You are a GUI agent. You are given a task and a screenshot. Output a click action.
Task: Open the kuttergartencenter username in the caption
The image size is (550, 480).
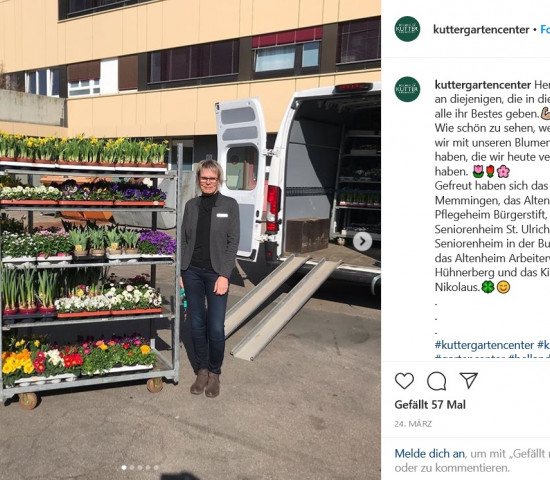(483, 85)
